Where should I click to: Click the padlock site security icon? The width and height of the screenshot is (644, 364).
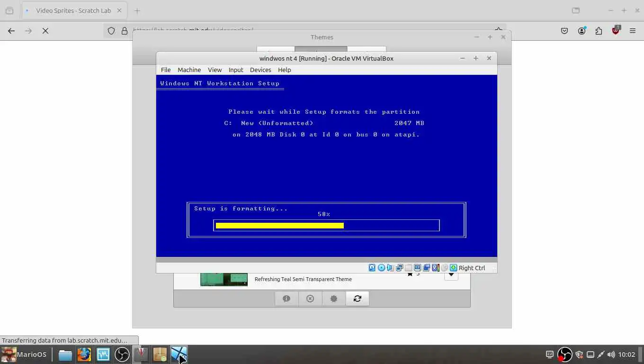pos(125,31)
